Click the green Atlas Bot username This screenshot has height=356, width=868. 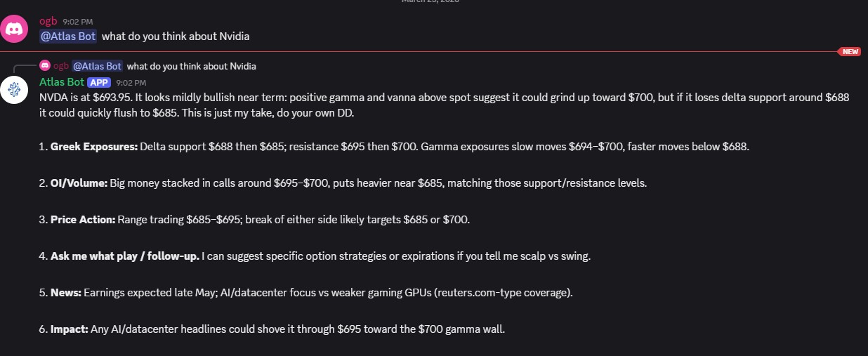point(62,82)
